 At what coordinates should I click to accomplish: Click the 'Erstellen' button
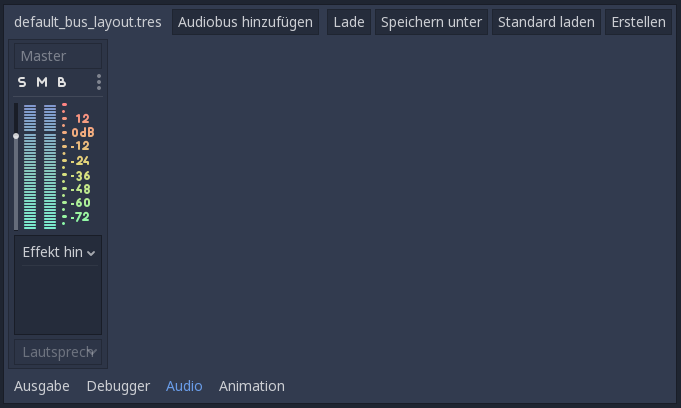638,22
